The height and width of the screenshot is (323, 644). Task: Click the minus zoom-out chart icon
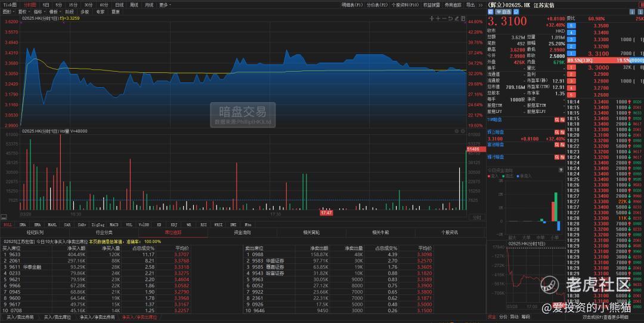444,19
